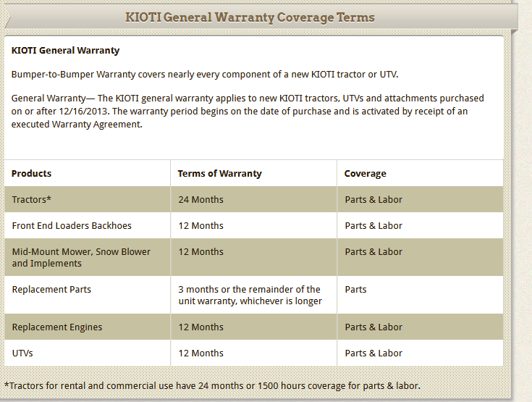Screen dimensions: 532x402
Task: Click the Replacement Parts product cell
Action: pyautogui.click(x=51, y=290)
